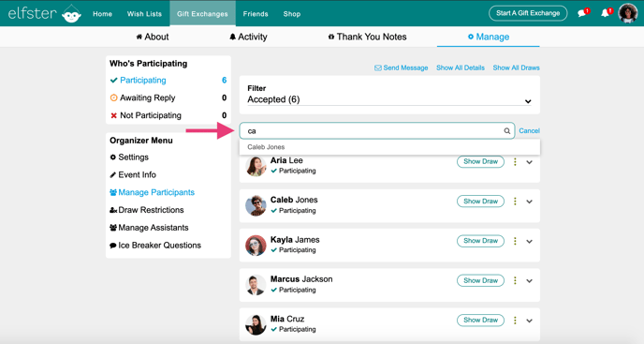The height and width of the screenshot is (344, 644).
Task: Click the name Caleb Jones in the participant list
Action: click(x=294, y=200)
